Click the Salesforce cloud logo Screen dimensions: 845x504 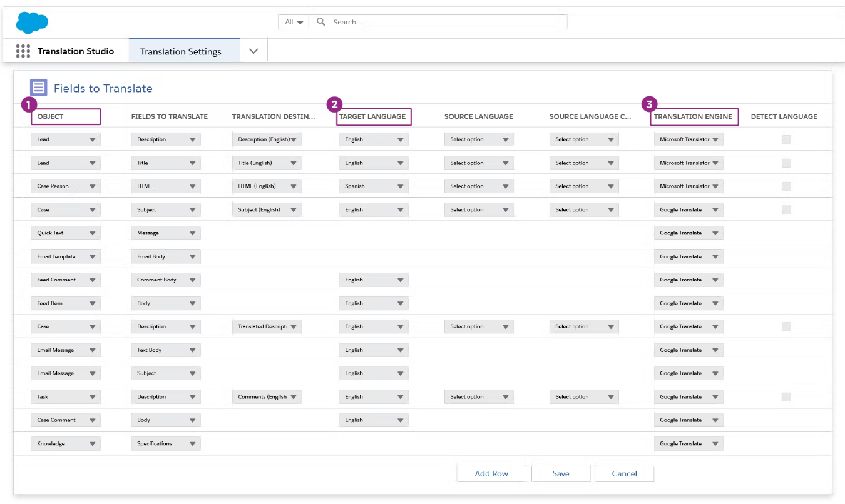(x=32, y=23)
